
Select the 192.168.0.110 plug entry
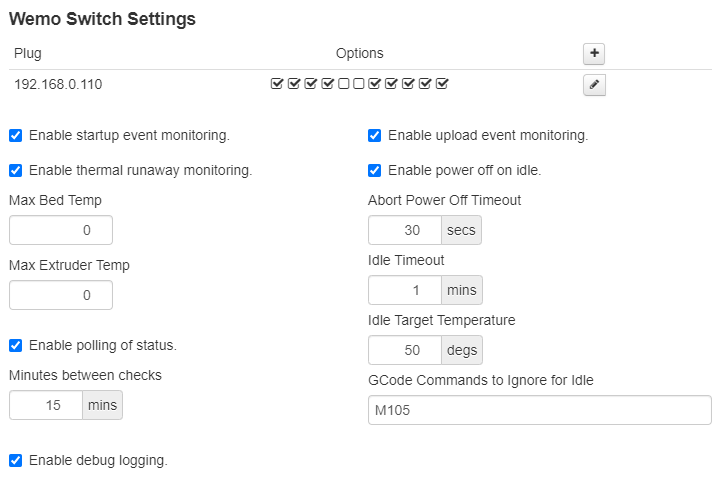[x=58, y=84]
